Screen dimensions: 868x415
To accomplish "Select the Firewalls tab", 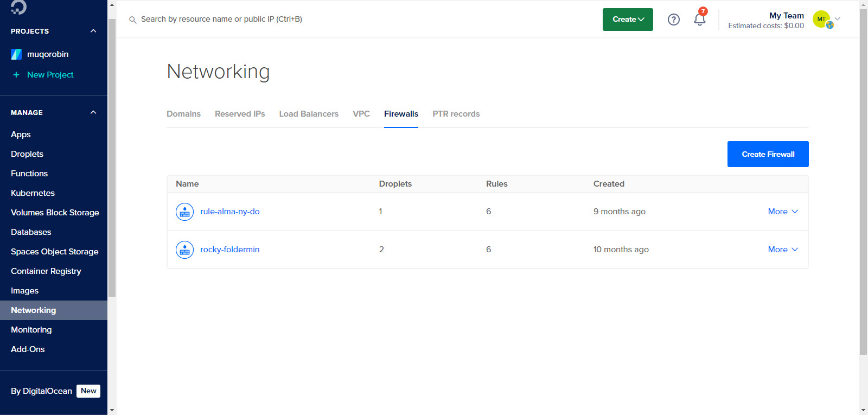I will tap(401, 114).
